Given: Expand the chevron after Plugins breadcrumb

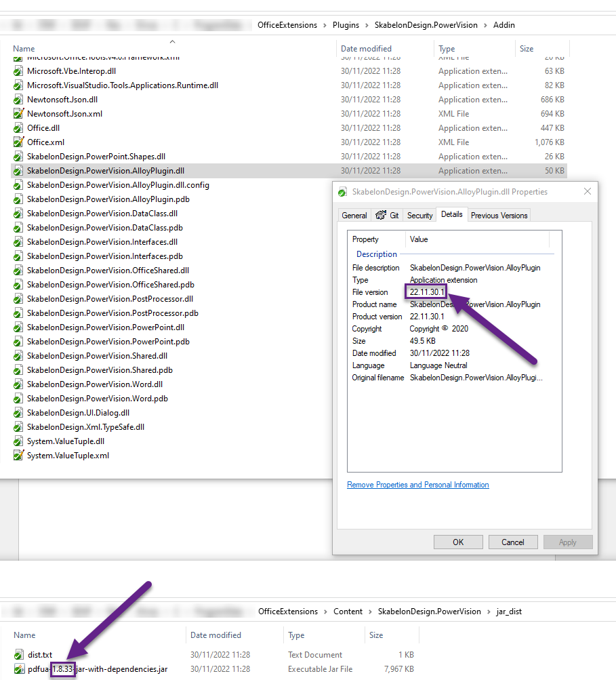Looking at the screenshot, I should click(367, 25).
